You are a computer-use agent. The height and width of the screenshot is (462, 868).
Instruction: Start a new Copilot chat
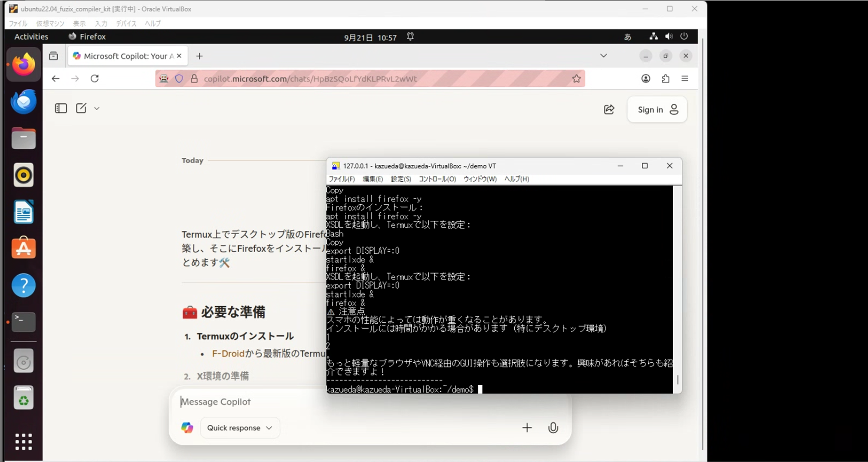point(81,108)
